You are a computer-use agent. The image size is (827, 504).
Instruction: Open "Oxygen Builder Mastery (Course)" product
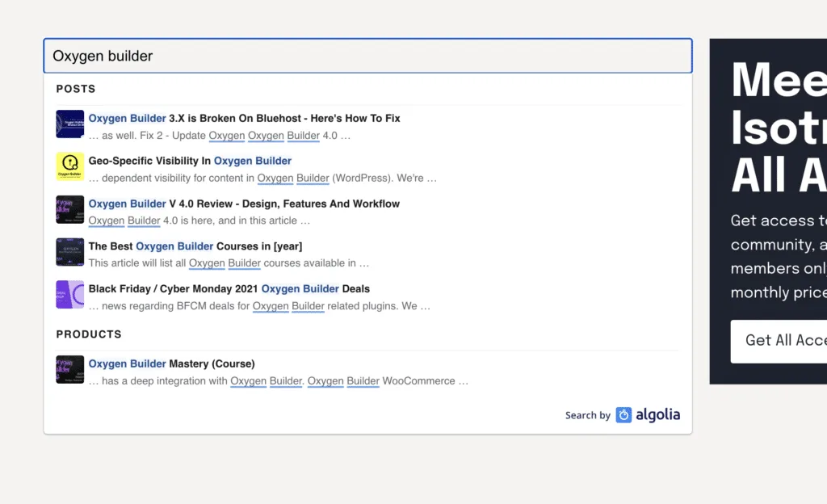pos(171,363)
